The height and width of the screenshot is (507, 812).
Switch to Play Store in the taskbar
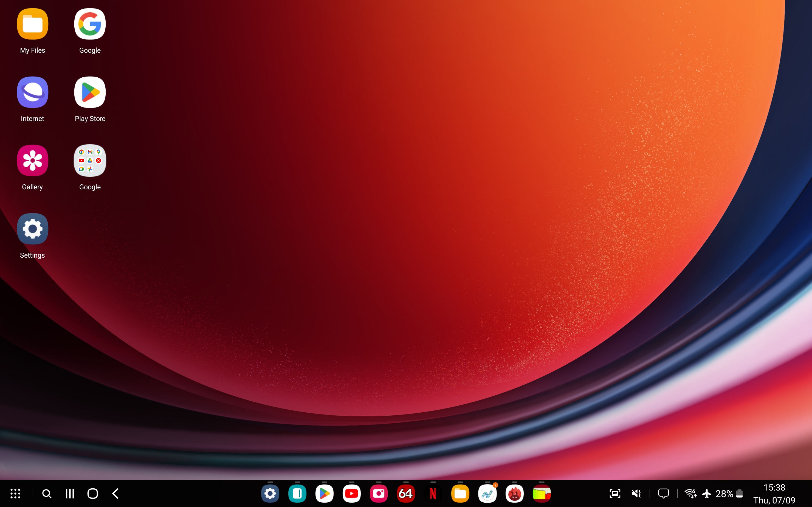(x=325, y=494)
